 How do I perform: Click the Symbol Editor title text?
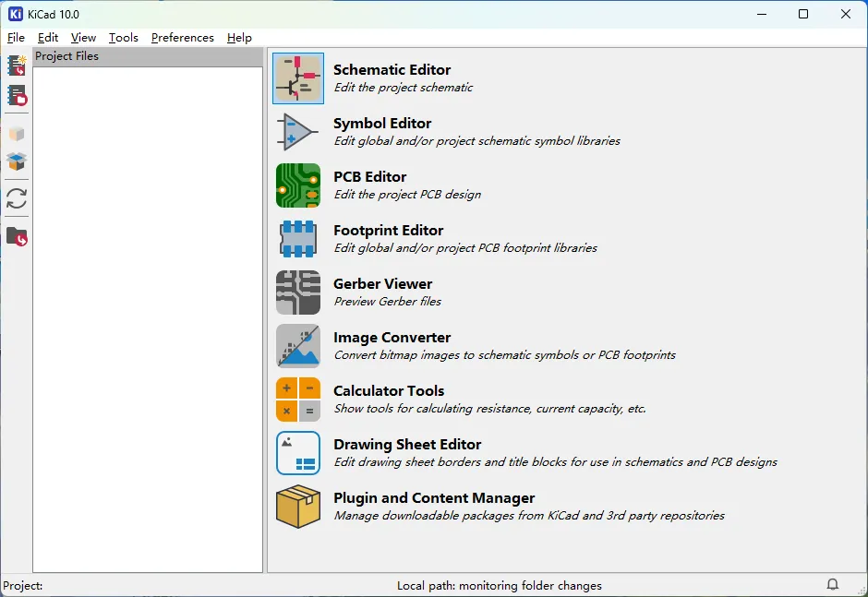382,124
